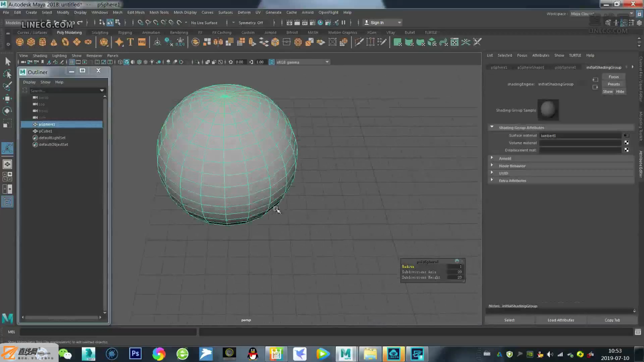
Task: Click the Mirror geometry shelf icon
Action: (x=218, y=42)
